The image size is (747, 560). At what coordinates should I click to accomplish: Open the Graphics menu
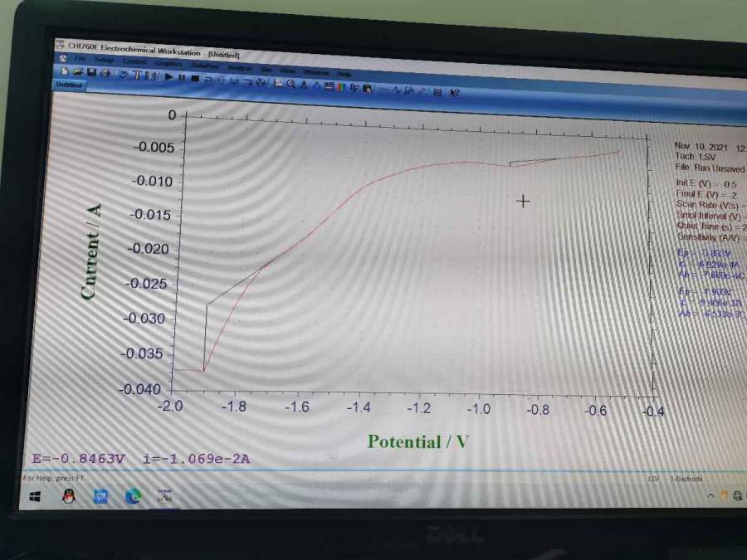pos(168,62)
